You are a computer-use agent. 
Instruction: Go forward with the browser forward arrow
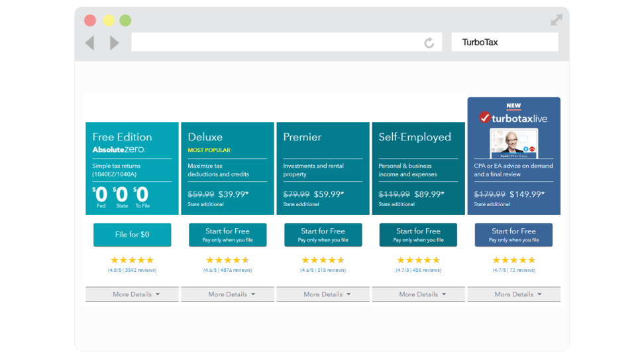[x=115, y=42]
